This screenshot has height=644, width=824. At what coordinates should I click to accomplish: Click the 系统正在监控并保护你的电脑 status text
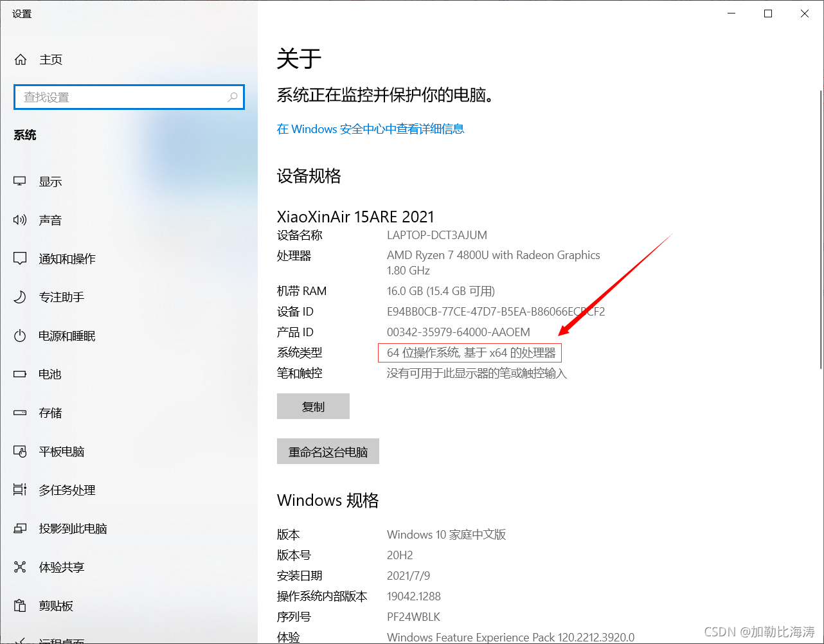388,96
